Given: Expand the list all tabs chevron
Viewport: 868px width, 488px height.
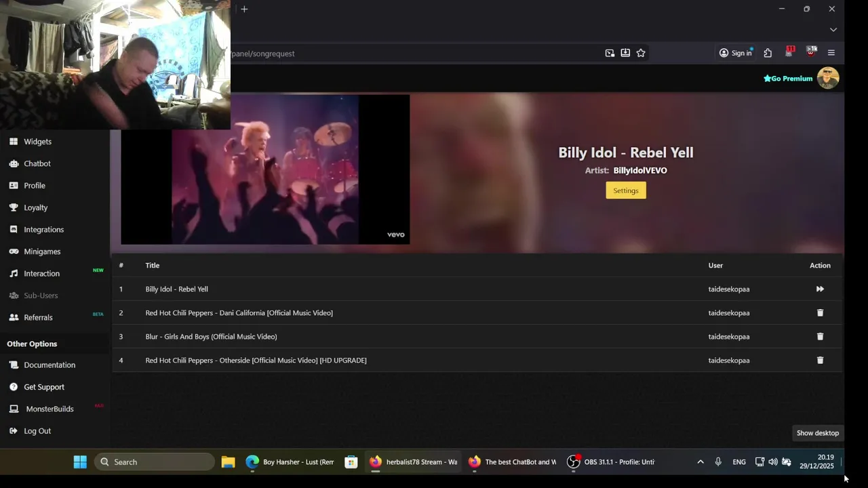Looking at the screenshot, I should (833, 30).
